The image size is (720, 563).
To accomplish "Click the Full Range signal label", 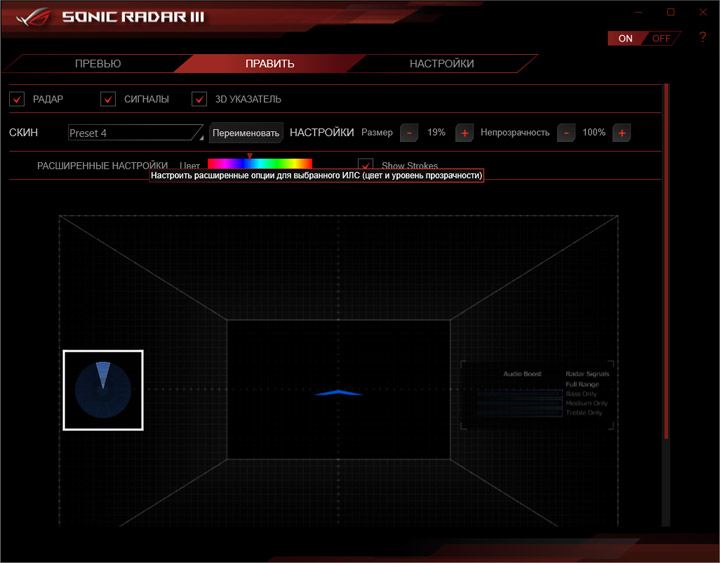I will pyautogui.click(x=582, y=384).
